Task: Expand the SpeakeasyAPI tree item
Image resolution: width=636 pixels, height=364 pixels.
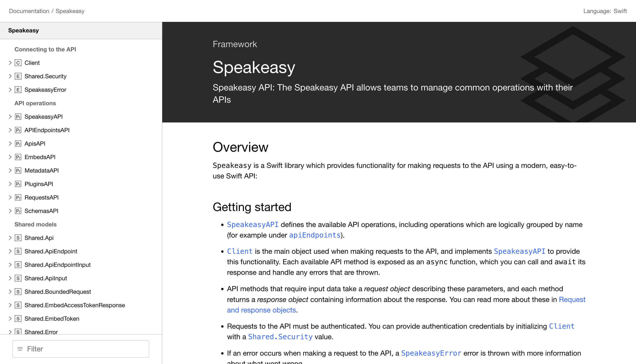Action: [x=10, y=117]
